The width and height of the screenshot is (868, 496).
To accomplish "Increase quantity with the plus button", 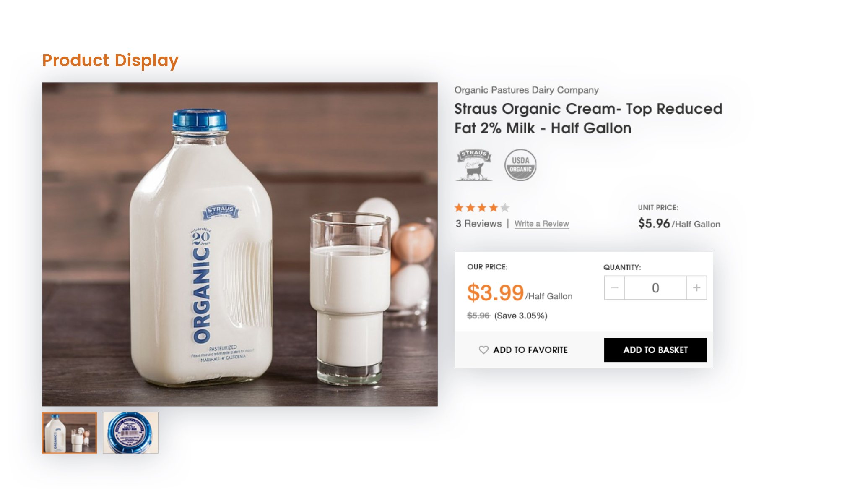I will tap(696, 288).
